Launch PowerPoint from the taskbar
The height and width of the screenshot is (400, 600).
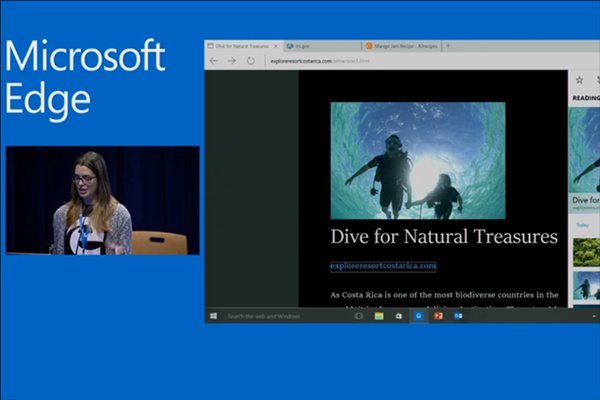pos(438,316)
